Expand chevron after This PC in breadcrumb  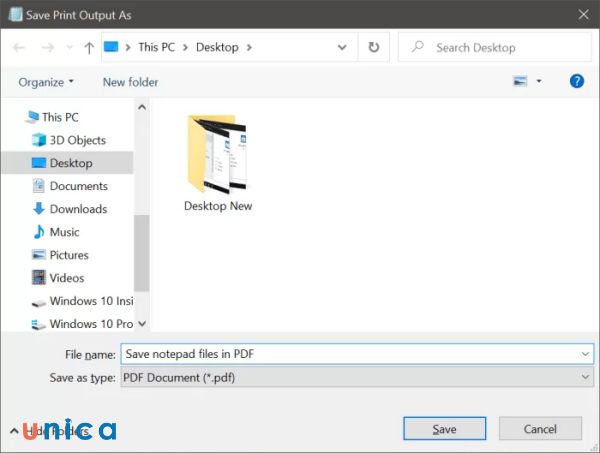[185, 47]
